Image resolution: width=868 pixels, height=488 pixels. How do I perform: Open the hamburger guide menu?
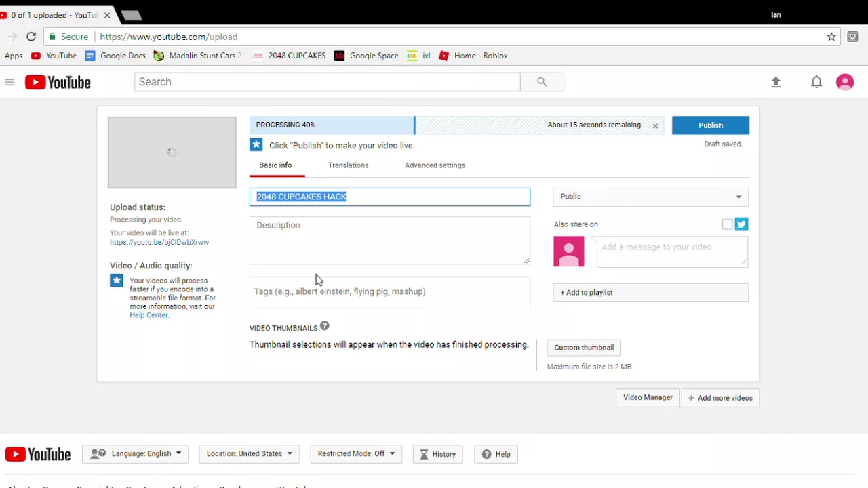[9, 83]
